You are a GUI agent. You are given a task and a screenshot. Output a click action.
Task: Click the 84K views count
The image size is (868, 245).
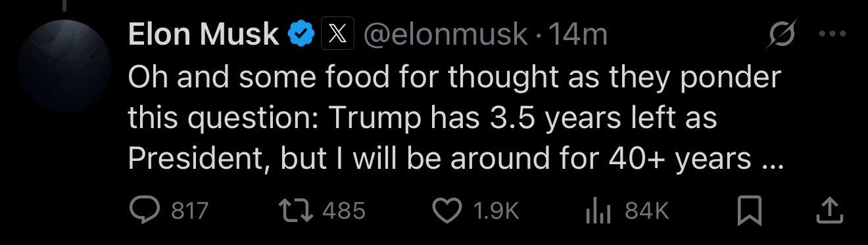click(646, 210)
